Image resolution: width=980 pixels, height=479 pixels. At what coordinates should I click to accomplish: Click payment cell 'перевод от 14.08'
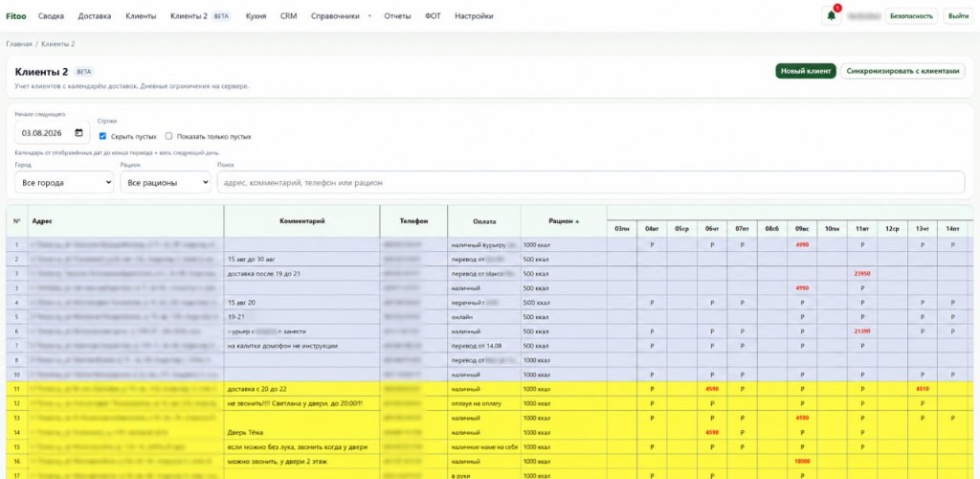point(484,346)
